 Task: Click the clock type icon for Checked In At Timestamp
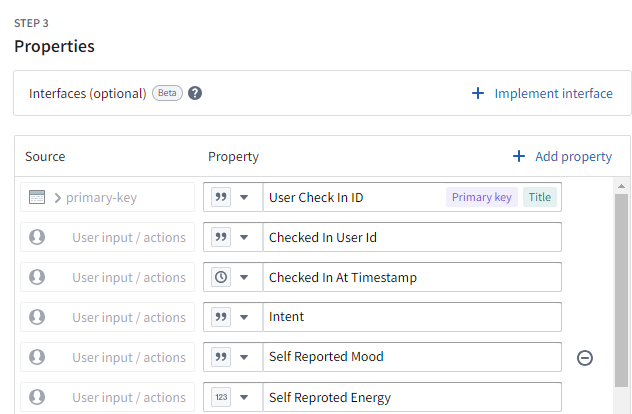click(x=221, y=277)
